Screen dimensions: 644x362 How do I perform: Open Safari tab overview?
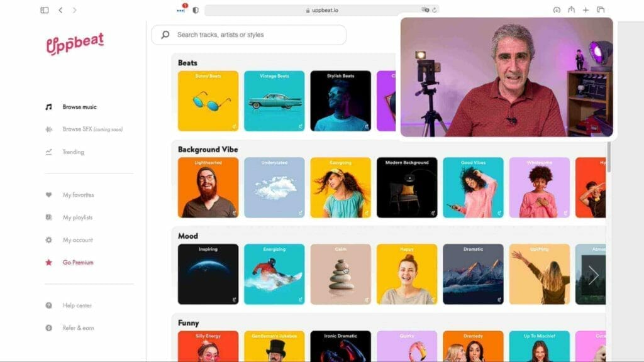[601, 10]
